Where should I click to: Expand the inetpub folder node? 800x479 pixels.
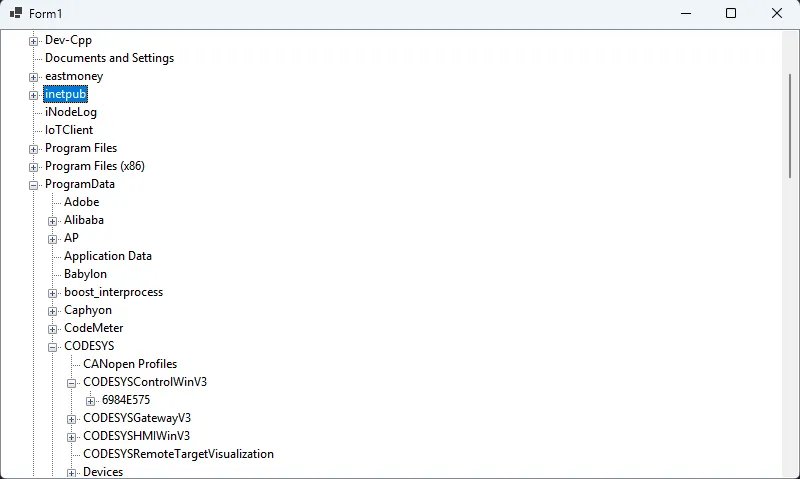click(x=34, y=95)
